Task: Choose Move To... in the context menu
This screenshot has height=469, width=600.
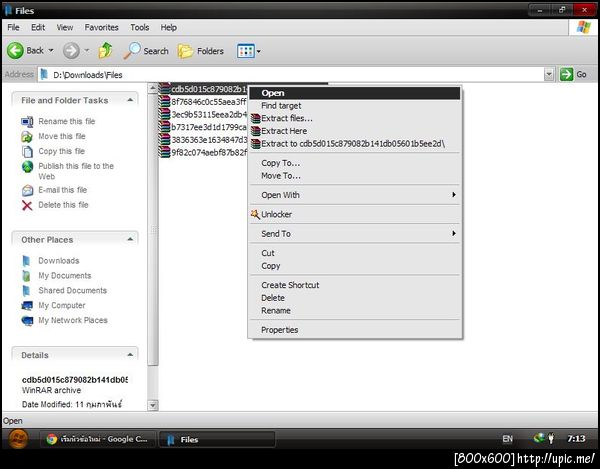Action: pyautogui.click(x=355, y=176)
